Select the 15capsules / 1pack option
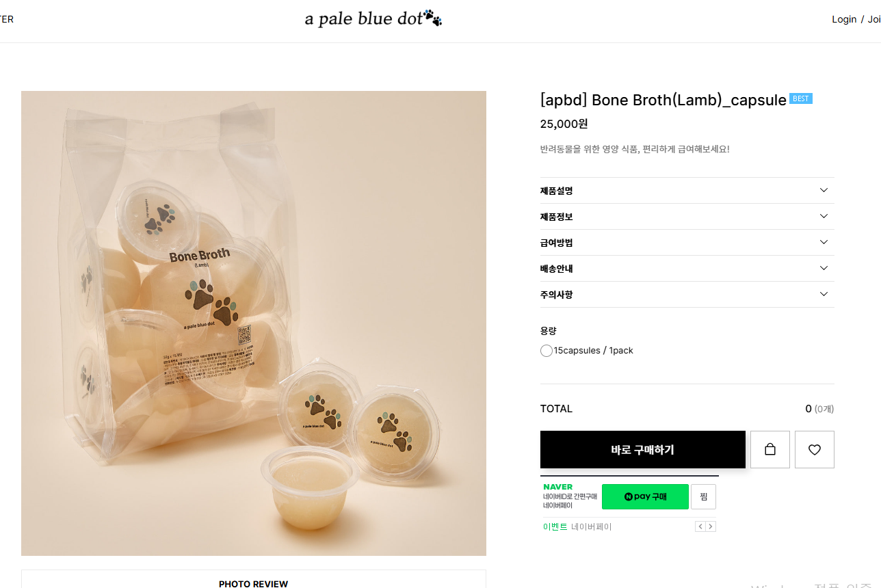Screen dimensions: 881x588 pos(547,351)
